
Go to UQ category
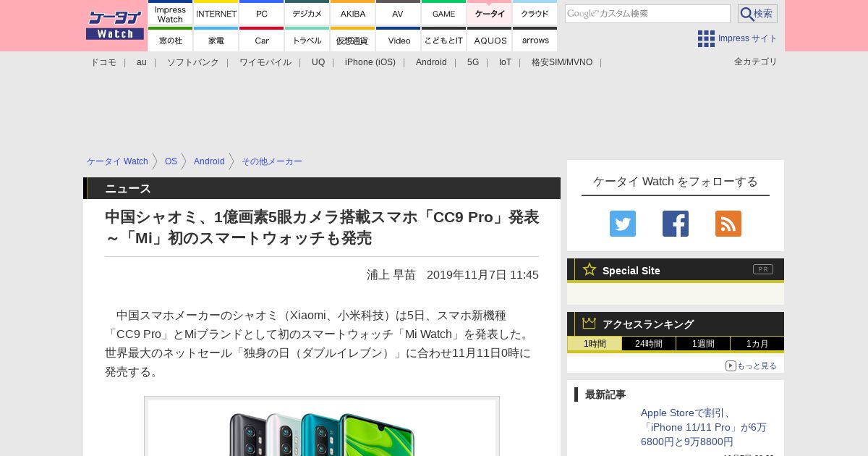318,62
